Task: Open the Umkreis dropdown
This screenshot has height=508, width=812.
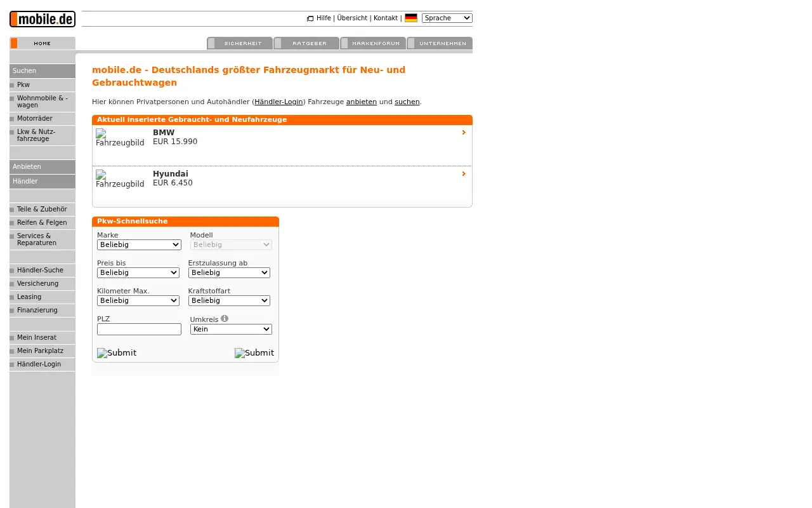Action: (x=231, y=329)
